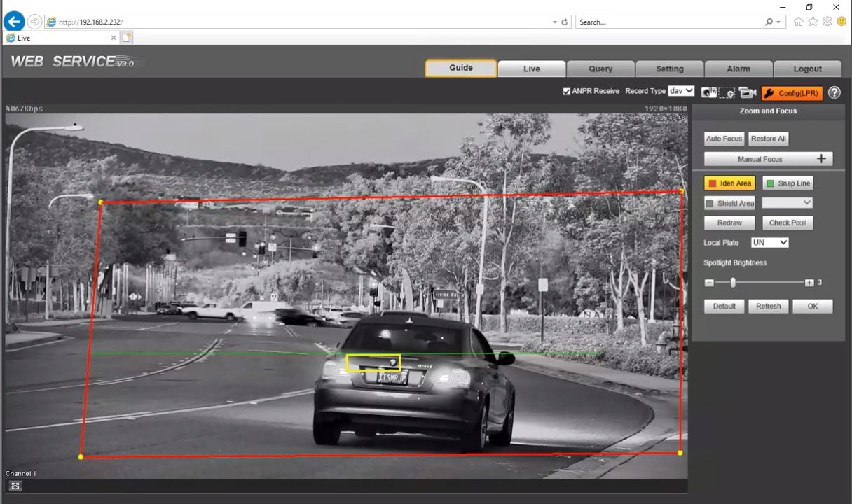
Task: Click the plus icon beside Manual Focus
Action: point(821,159)
